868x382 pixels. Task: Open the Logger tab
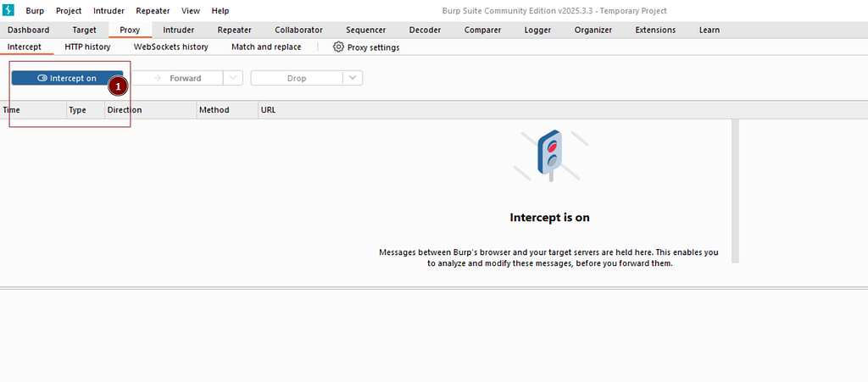[x=537, y=30]
